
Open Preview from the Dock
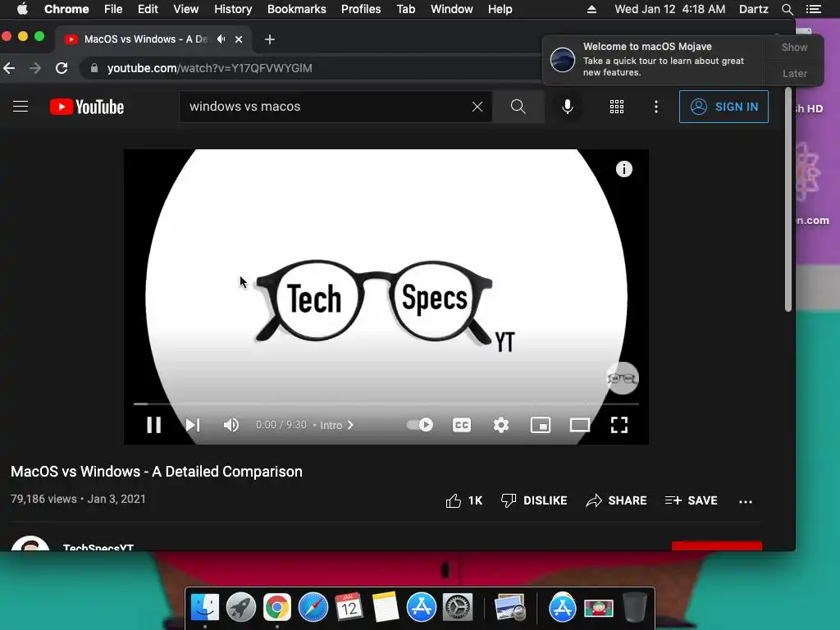click(x=509, y=607)
